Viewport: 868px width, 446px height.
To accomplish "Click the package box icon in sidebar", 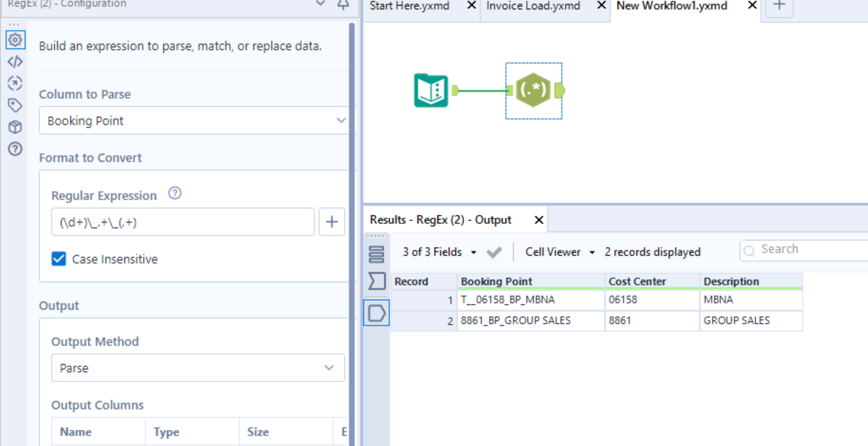I will tap(15, 126).
